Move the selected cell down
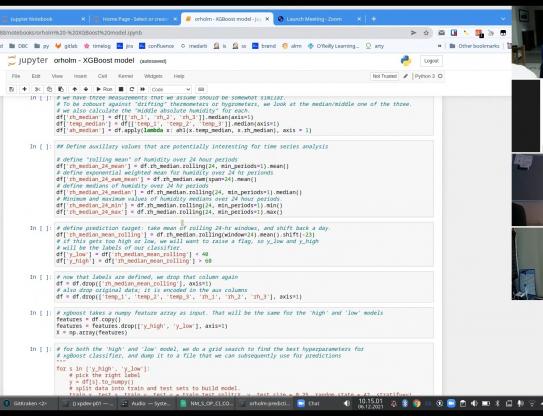 click(86, 89)
